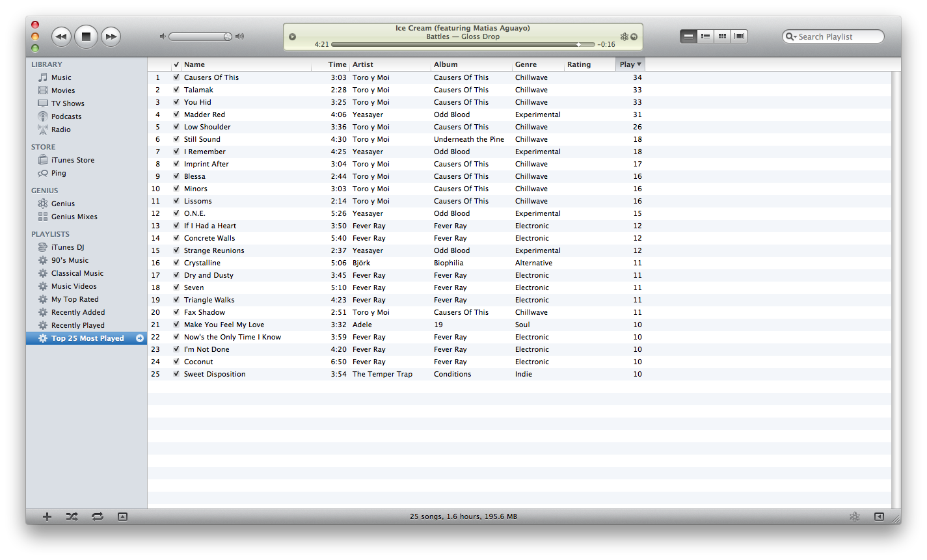The image size is (927, 560).
Task: Sort by Artist column header
Action: pyautogui.click(x=390, y=64)
